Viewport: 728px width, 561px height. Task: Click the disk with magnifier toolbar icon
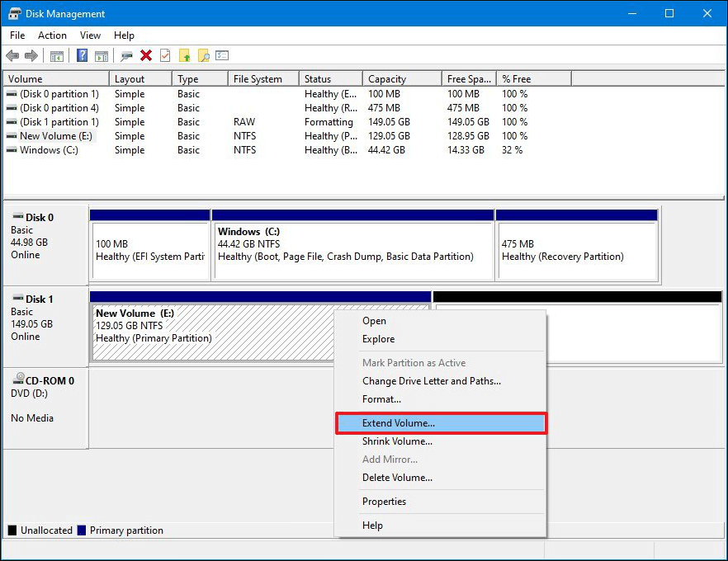tap(126, 55)
